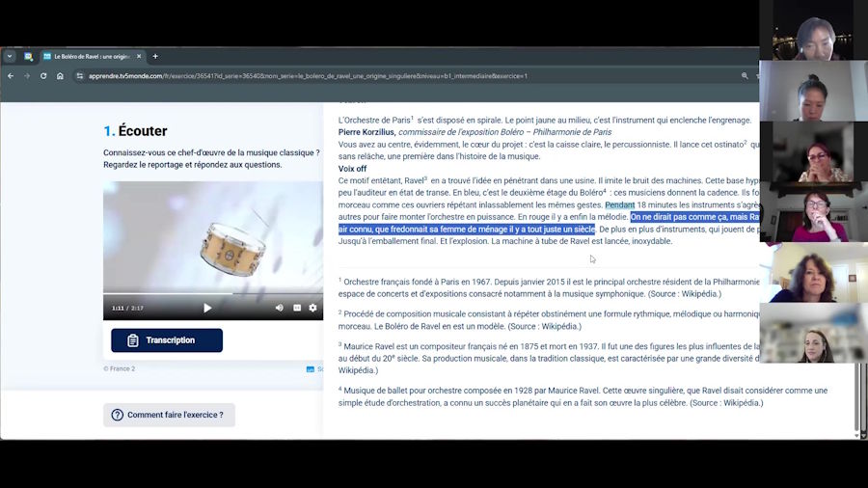Play the Boléro video
The image size is (868, 488).
(x=206, y=308)
